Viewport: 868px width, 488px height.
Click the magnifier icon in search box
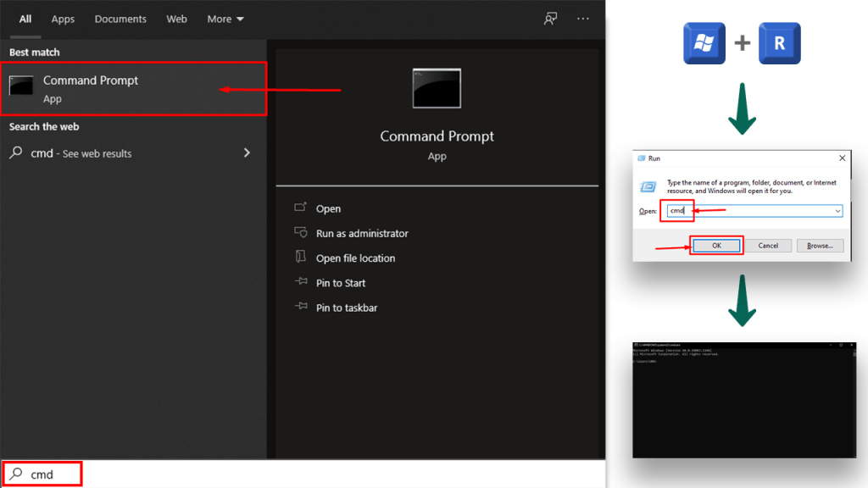point(16,474)
